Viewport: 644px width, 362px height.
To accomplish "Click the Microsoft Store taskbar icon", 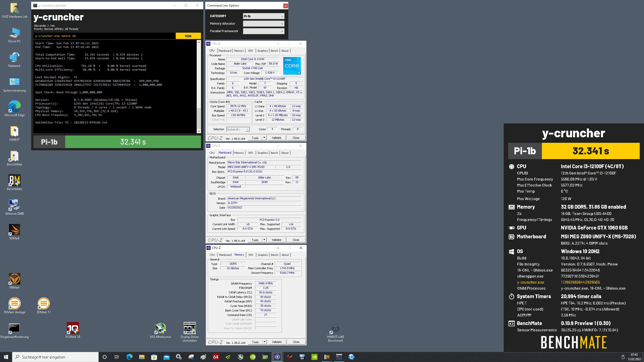I will tap(154, 357).
